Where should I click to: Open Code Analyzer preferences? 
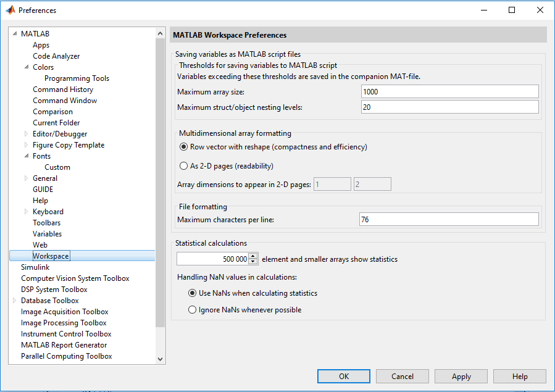tap(56, 56)
